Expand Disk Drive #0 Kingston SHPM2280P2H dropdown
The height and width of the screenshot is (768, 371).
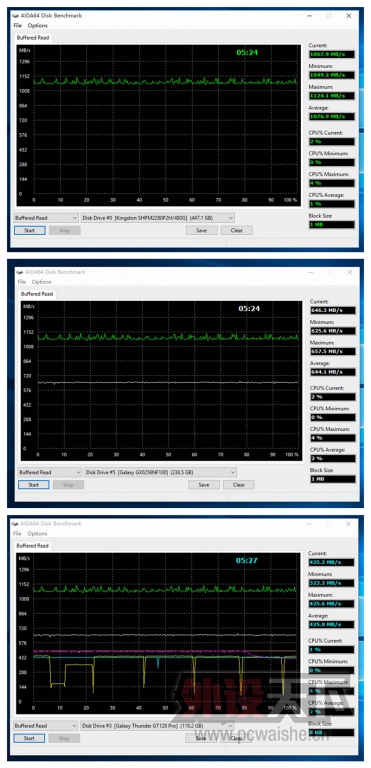158,217
